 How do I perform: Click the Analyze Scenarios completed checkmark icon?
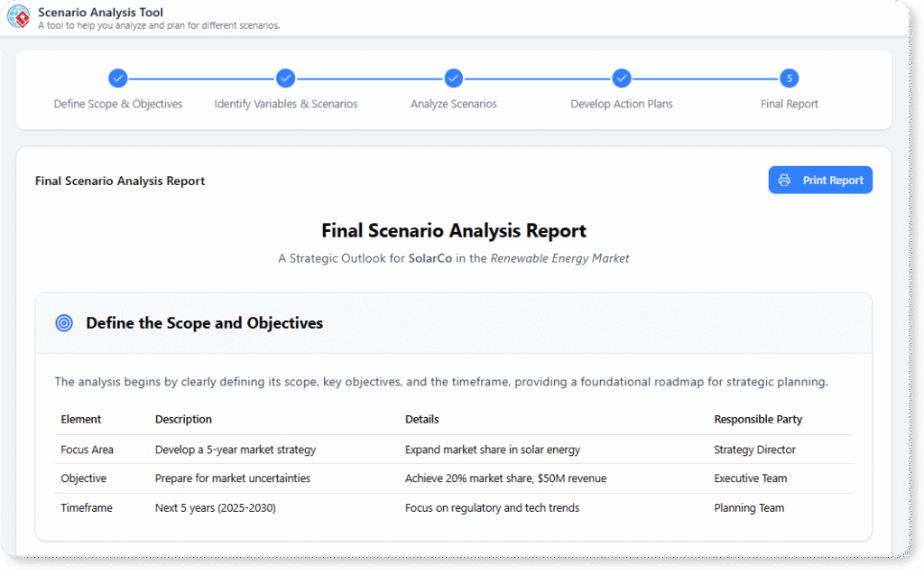(x=453, y=79)
